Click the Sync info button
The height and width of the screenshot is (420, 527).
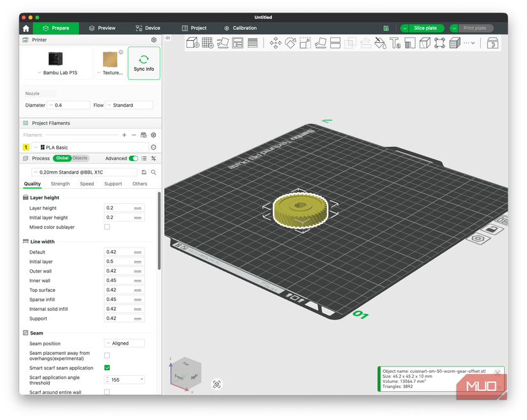(x=144, y=63)
